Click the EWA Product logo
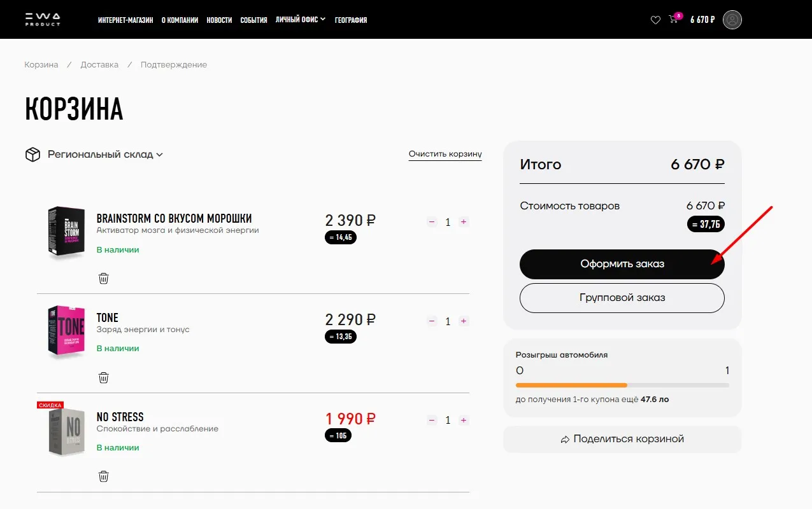The width and height of the screenshot is (812, 509). [43, 19]
